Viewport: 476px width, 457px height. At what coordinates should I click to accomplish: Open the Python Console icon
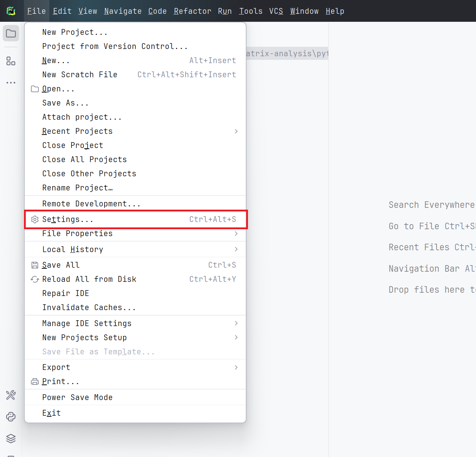[x=11, y=417]
